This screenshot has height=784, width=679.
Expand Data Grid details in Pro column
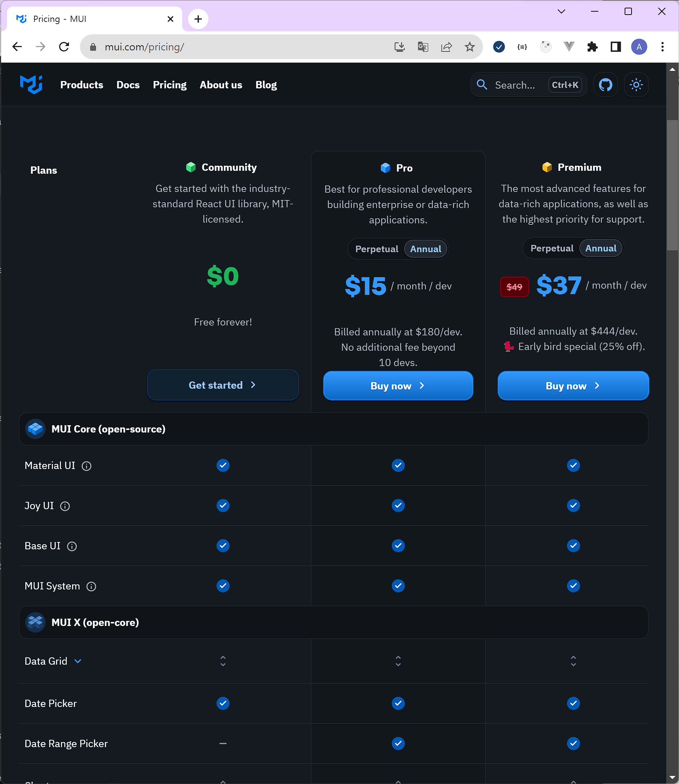point(398,661)
